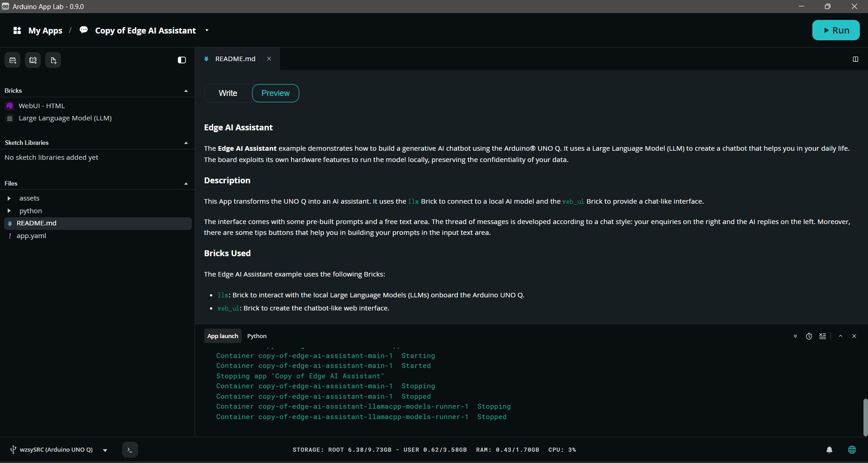Click the notifications bell icon
Image resolution: width=868 pixels, height=463 pixels.
point(830,450)
